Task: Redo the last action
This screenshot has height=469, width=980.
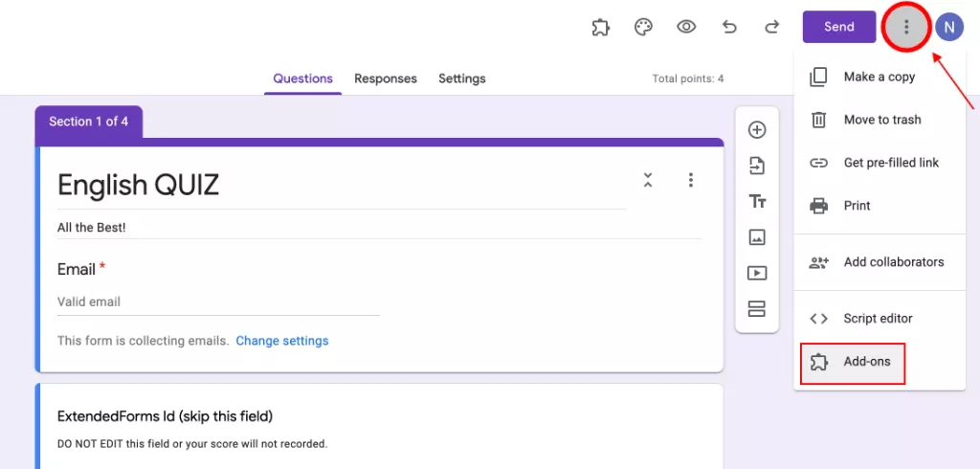Action: 772,27
